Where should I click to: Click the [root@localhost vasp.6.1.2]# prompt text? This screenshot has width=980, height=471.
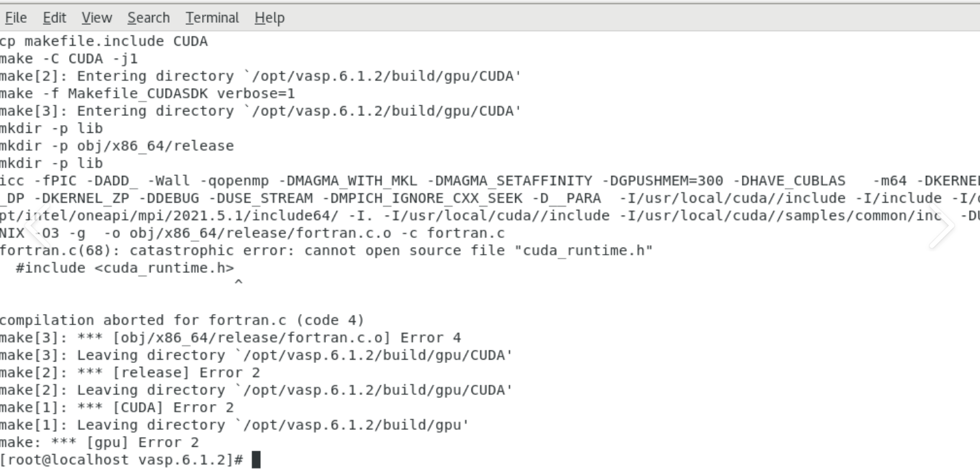(x=122, y=461)
